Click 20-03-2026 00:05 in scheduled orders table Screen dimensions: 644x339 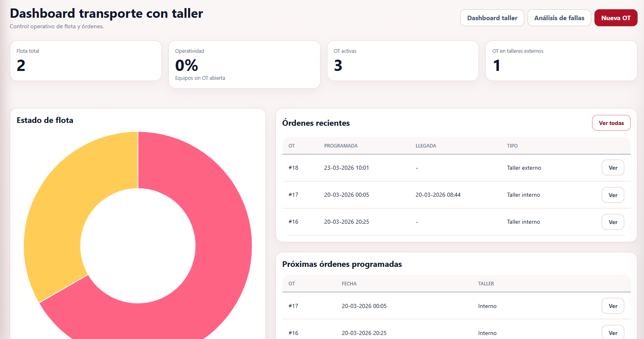[x=364, y=306]
